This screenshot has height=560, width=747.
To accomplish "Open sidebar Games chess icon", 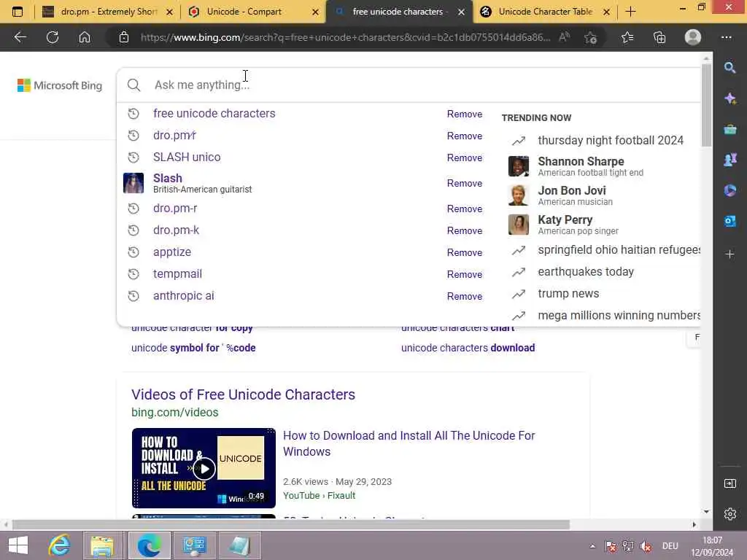I will tap(729, 160).
